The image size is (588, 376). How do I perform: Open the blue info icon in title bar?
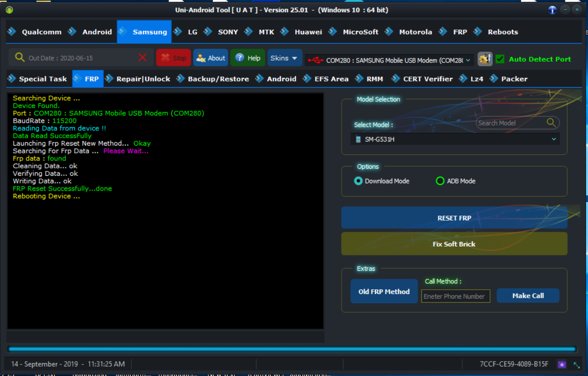tap(553, 10)
